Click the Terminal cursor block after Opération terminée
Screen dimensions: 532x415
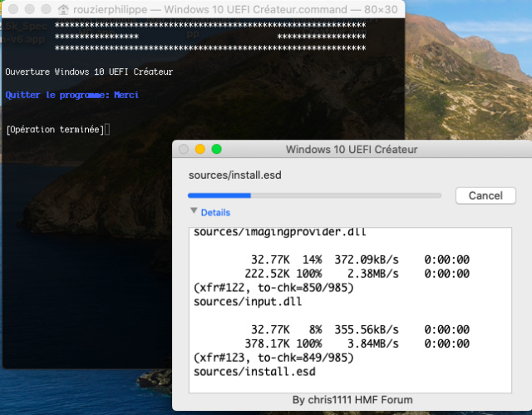pos(107,130)
